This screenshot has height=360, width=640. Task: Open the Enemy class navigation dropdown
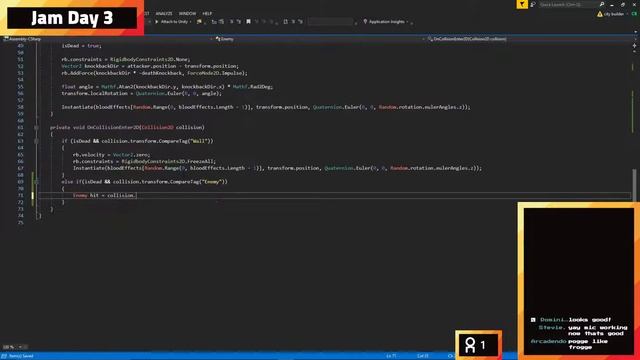[319, 39]
